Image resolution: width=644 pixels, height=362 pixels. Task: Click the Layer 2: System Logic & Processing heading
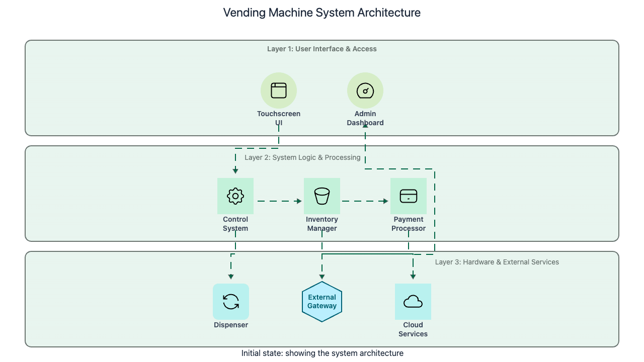click(302, 157)
